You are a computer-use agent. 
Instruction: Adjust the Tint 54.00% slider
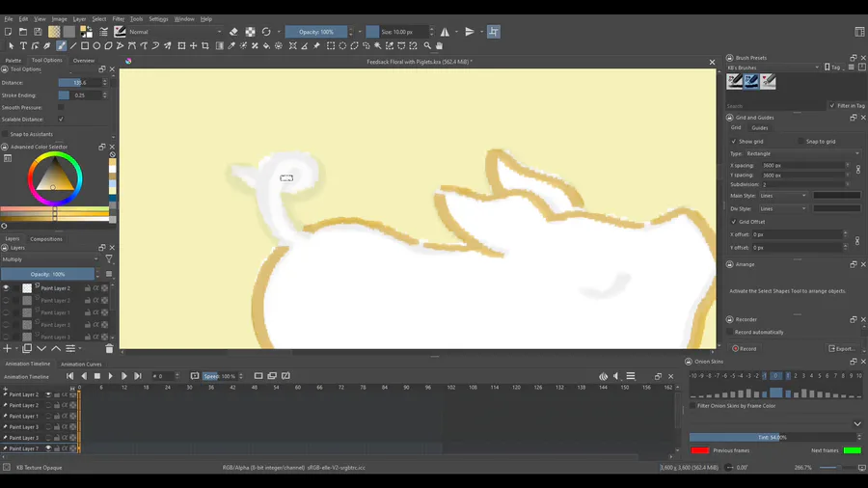[x=773, y=437]
